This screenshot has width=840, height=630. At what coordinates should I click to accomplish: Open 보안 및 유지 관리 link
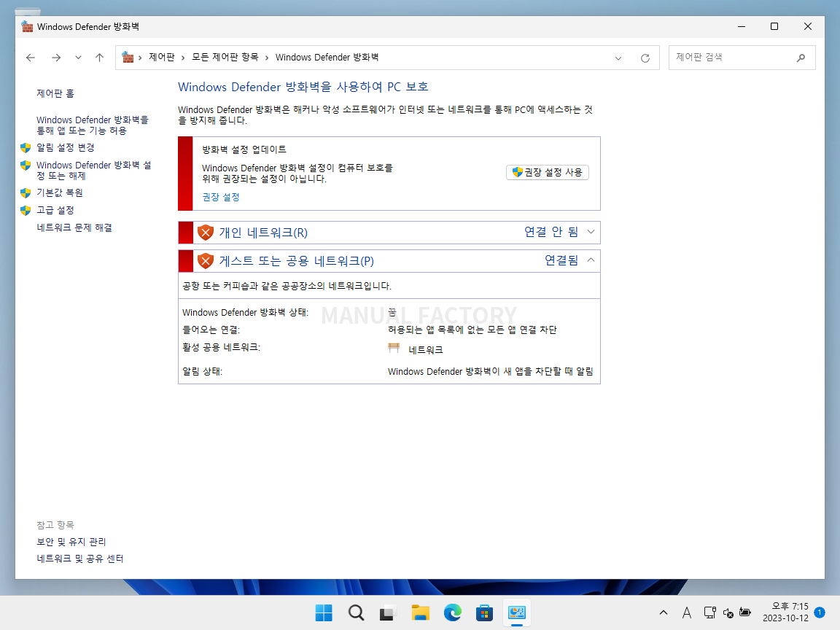71,542
